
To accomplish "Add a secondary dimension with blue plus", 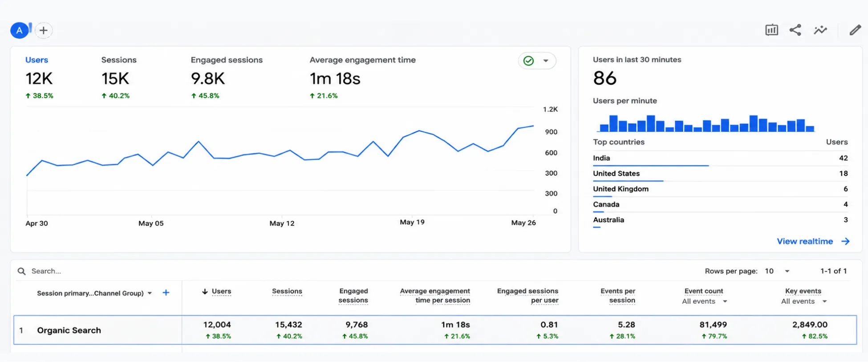I will (166, 293).
